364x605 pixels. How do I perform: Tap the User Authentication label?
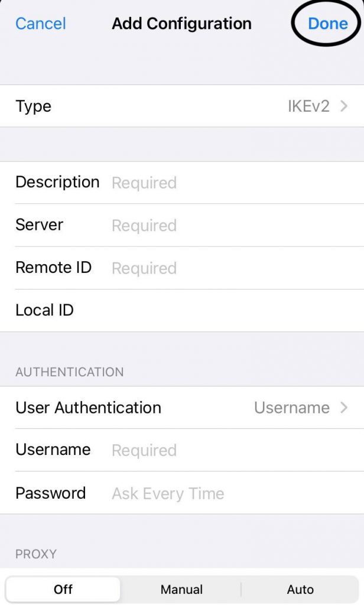click(x=88, y=408)
